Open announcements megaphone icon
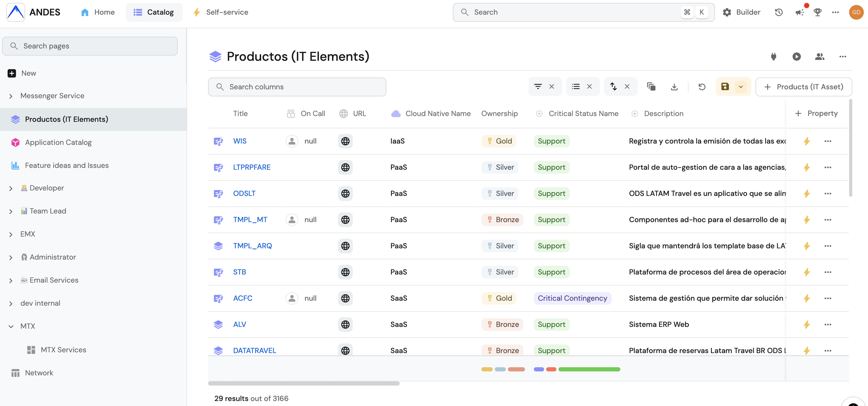868x406 pixels. coord(800,13)
